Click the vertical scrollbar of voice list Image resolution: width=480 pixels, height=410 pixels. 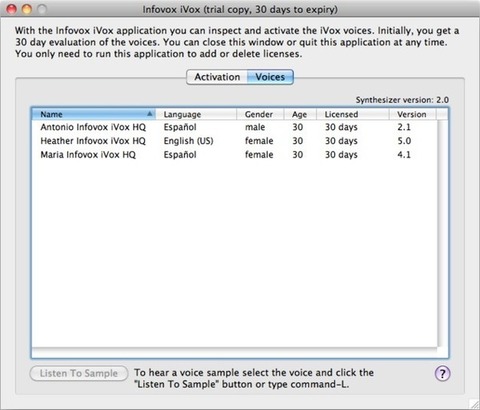pos(442,233)
